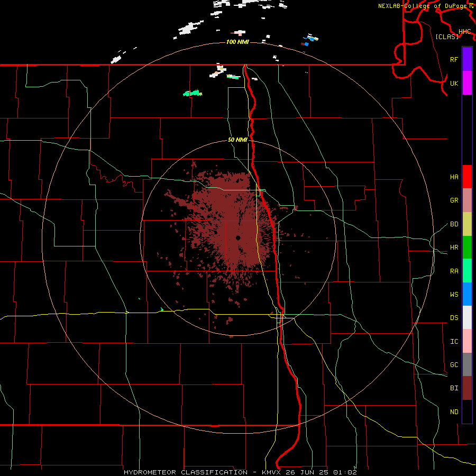This screenshot has height=476, width=476.
Task: Click the RF legend label
Action: click(454, 59)
